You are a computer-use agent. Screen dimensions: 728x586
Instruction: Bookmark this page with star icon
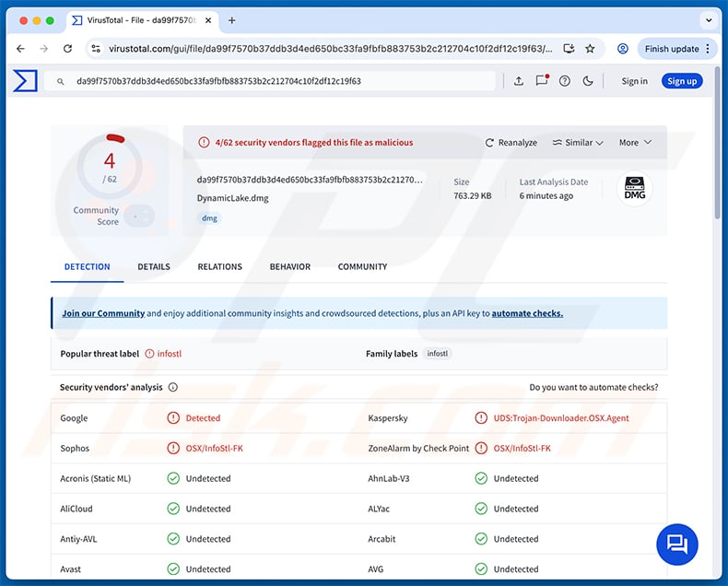590,49
